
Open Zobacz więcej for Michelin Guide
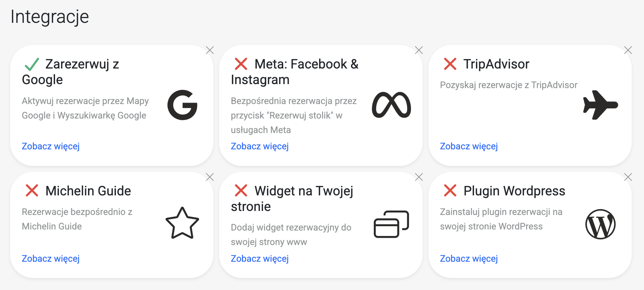tap(51, 258)
